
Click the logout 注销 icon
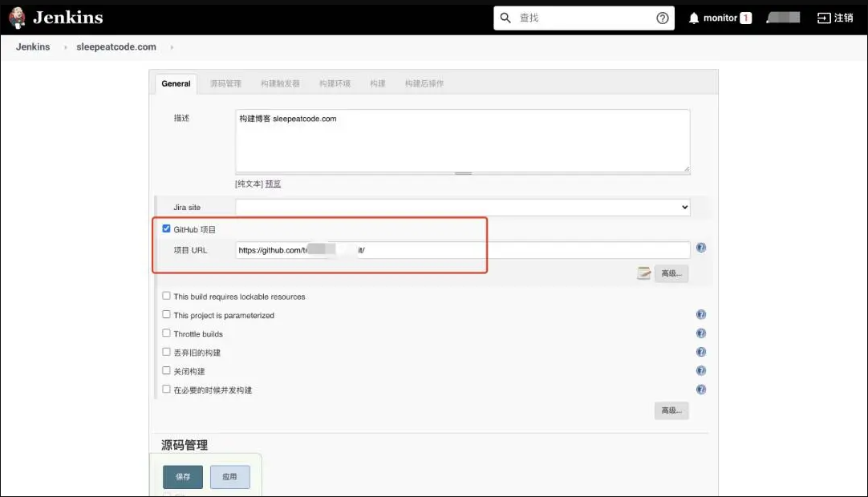click(x=824, y=18)
